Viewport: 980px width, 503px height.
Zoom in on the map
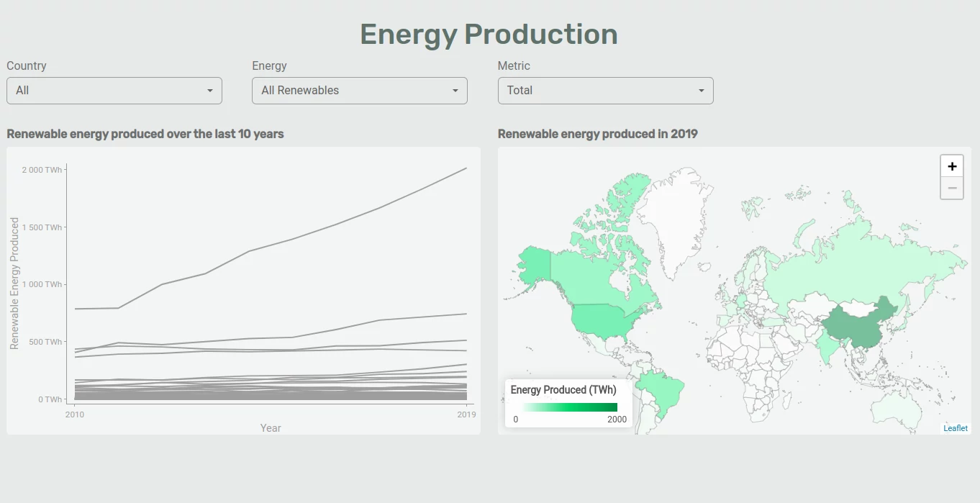[952, 166]
